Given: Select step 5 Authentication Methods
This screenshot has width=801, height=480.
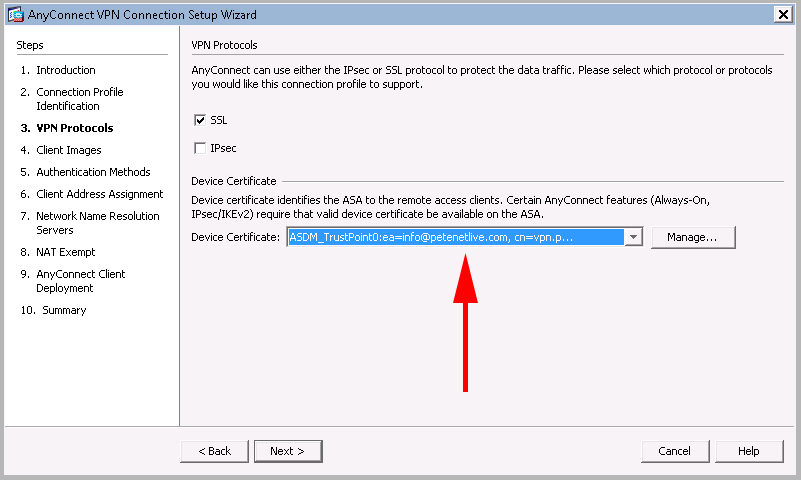Looking at the screenshot, I should pyautogui.click(x=85, y=172).
